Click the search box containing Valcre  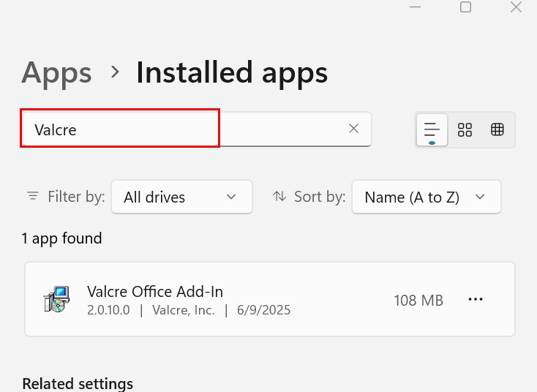[x=196, y=129]
